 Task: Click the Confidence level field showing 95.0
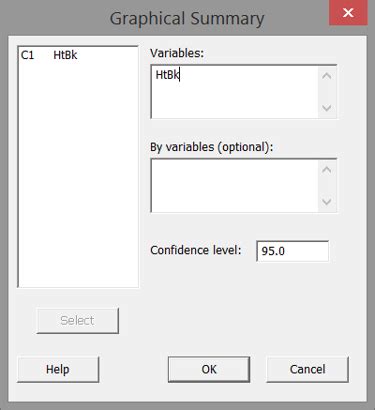292,251
